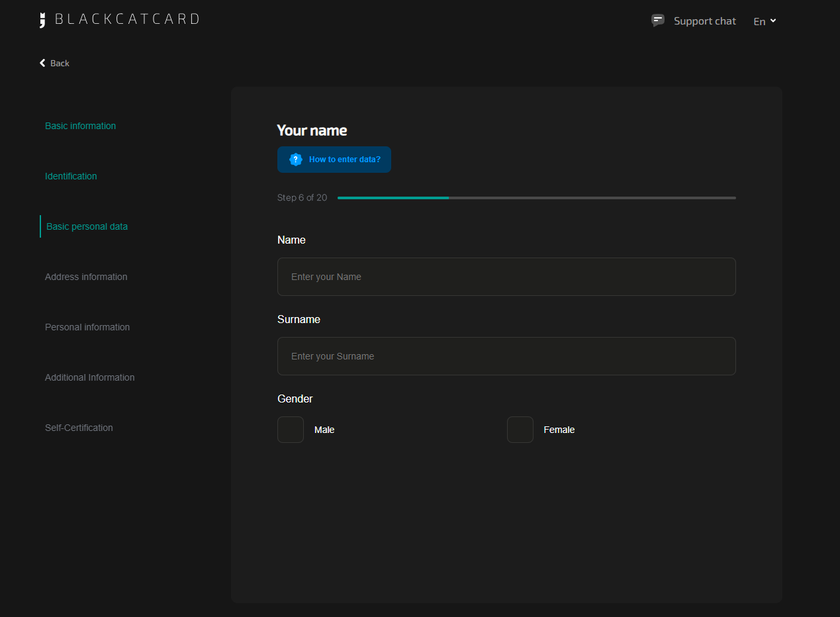Click the Male label text
This screenshot has height=617, width=840.
point(324,430)
